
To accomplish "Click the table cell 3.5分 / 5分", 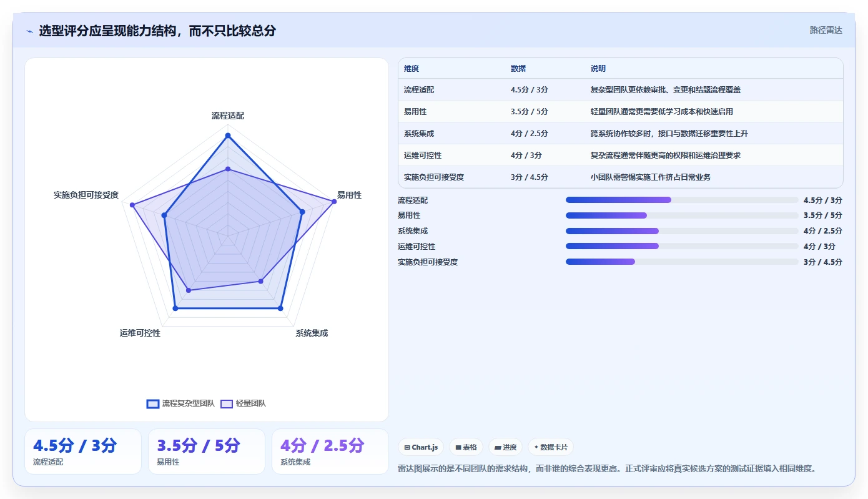I will [x=530, y=112].
